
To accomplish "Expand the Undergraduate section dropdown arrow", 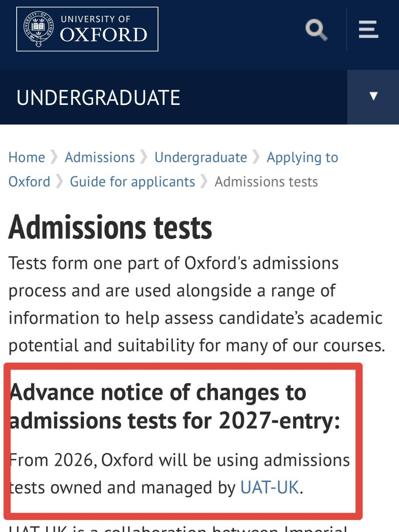I will (374, 96).
